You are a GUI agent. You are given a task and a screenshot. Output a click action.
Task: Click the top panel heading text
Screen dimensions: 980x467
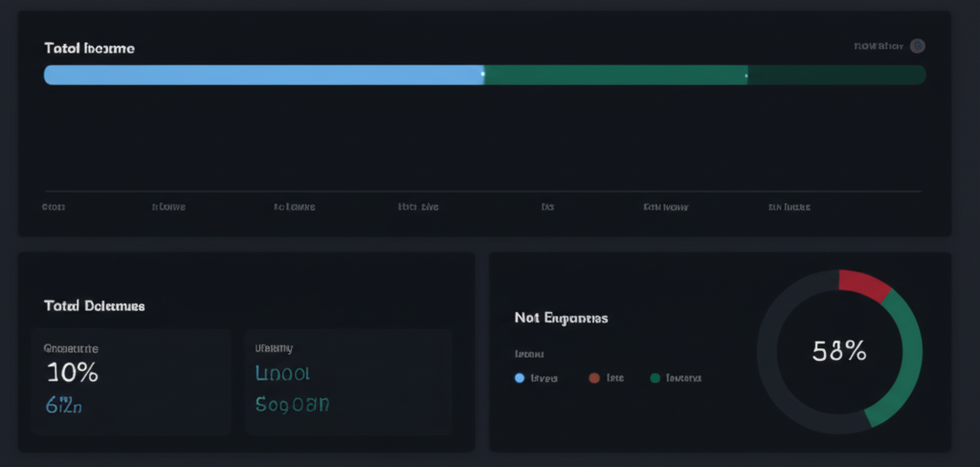[89, 48]
